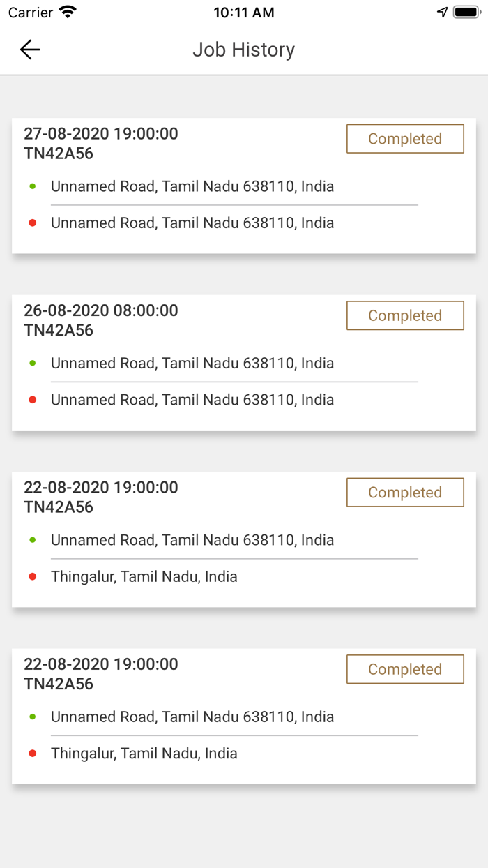The image size is (488, 868).
Task: Tap the back arrow in the header
Action: coord(30,50)
